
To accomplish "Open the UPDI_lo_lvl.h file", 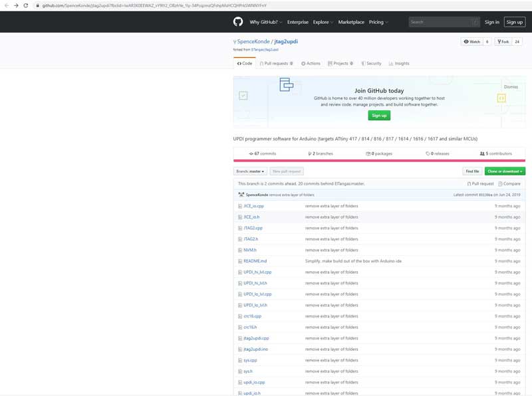I will point(255,305).
